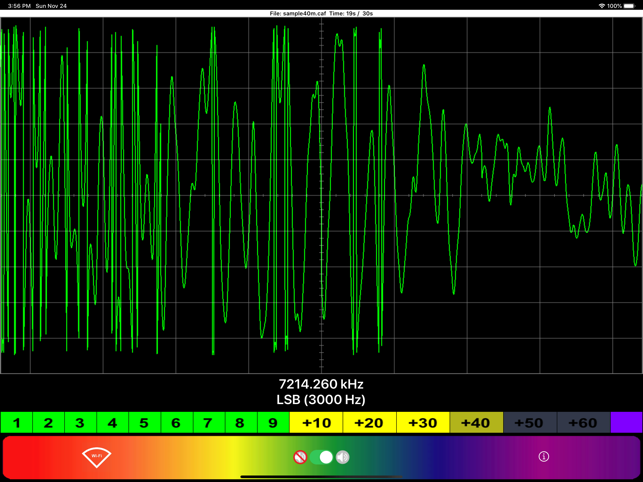Select the +30 S-meter segment

(x=423, y=423)
